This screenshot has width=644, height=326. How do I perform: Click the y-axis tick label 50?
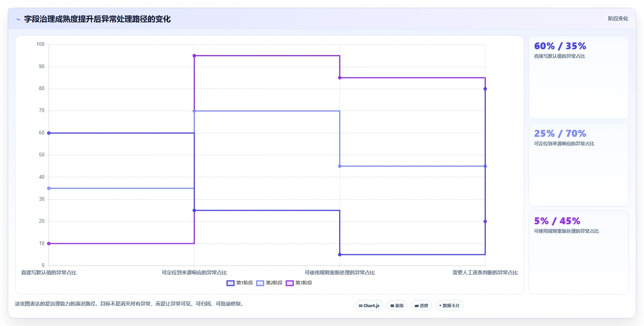click(42, 155)
